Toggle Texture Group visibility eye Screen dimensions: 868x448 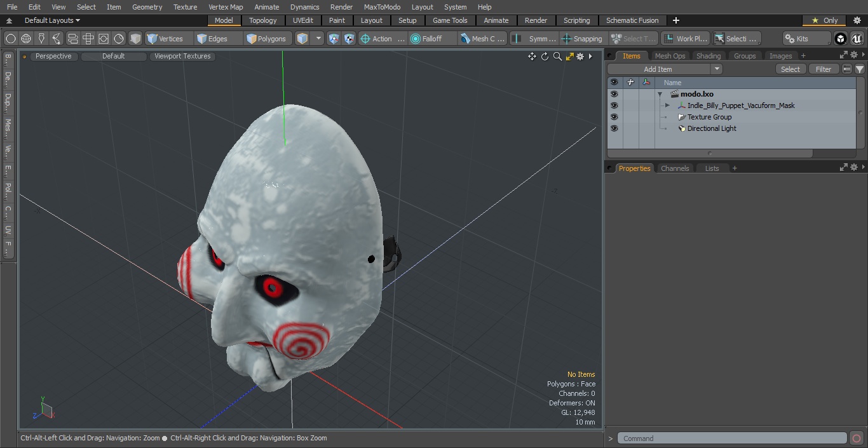614,117
